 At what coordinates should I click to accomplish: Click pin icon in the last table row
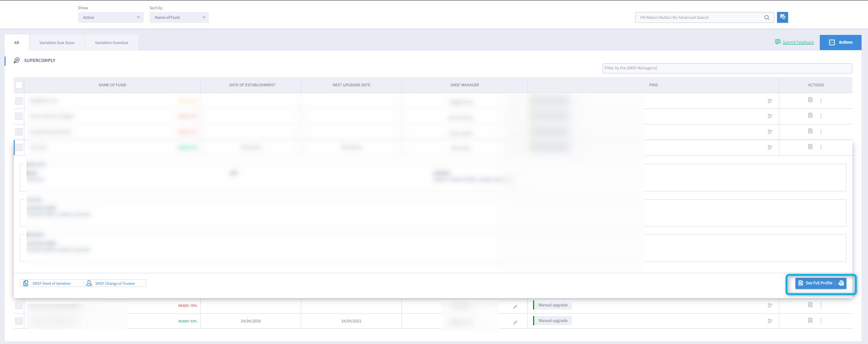(770, 321)
